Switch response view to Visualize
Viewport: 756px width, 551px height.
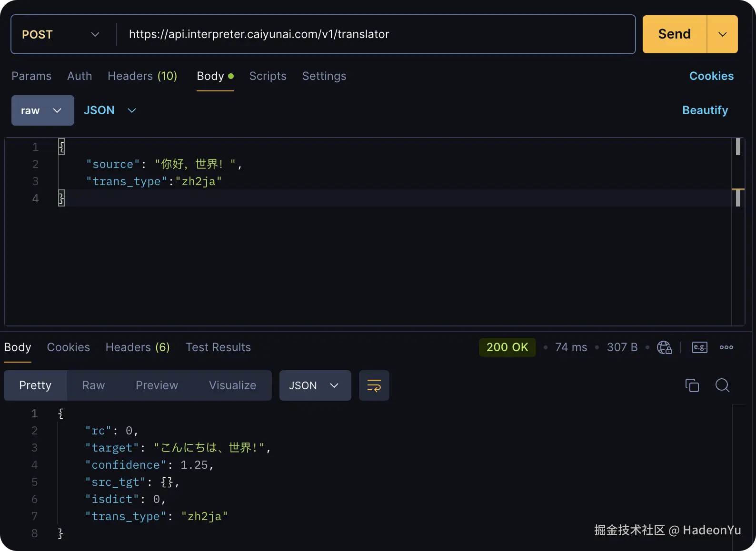pyautogui.click(x=232, y=385)
